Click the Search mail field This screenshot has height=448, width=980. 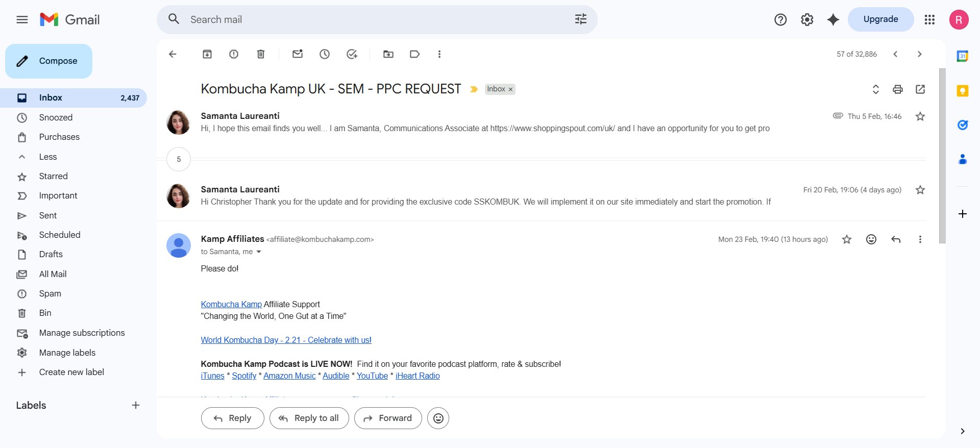pyautogui.click(x=377, y=19)
